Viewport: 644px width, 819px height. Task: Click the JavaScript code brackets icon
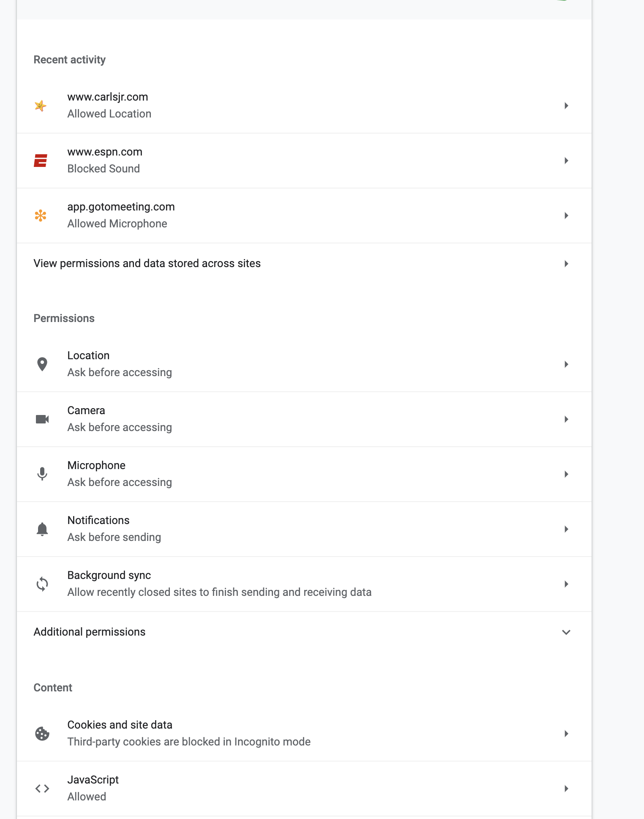pos(42,789)
